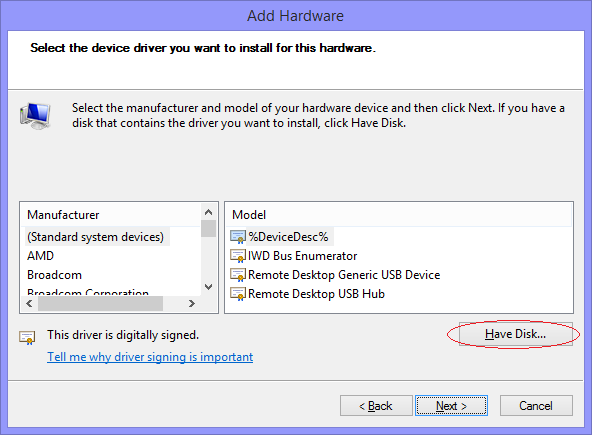Select Broadcom in the Manufacturer list
This screenshot has width=592, height=435.
[54, 275]
